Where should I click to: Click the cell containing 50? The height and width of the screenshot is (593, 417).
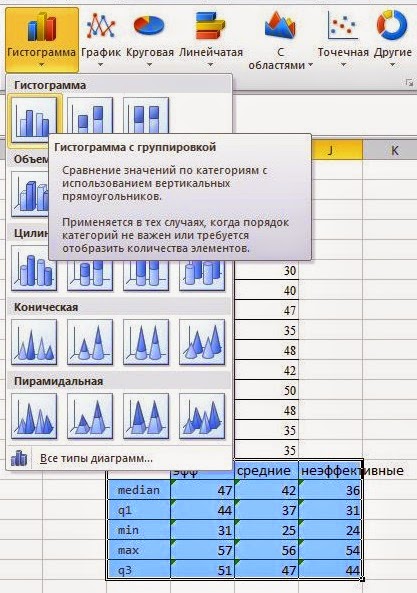[x=267, y=390]
